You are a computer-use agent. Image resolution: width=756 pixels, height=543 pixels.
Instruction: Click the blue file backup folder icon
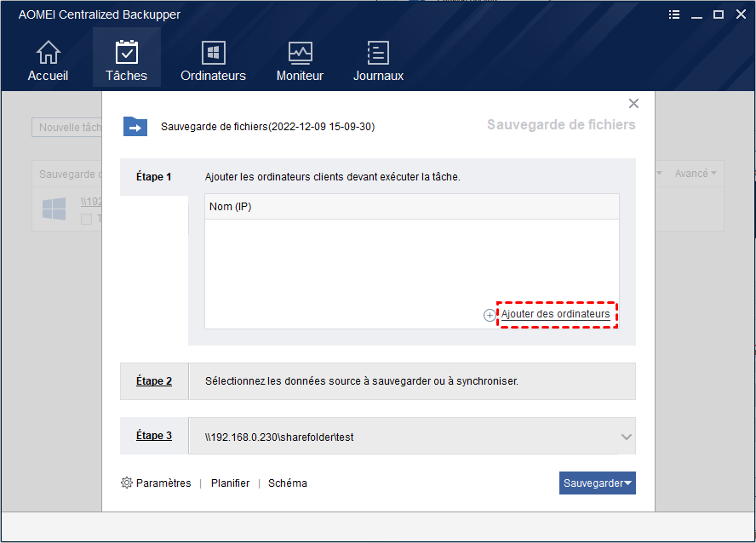point(135,127)
